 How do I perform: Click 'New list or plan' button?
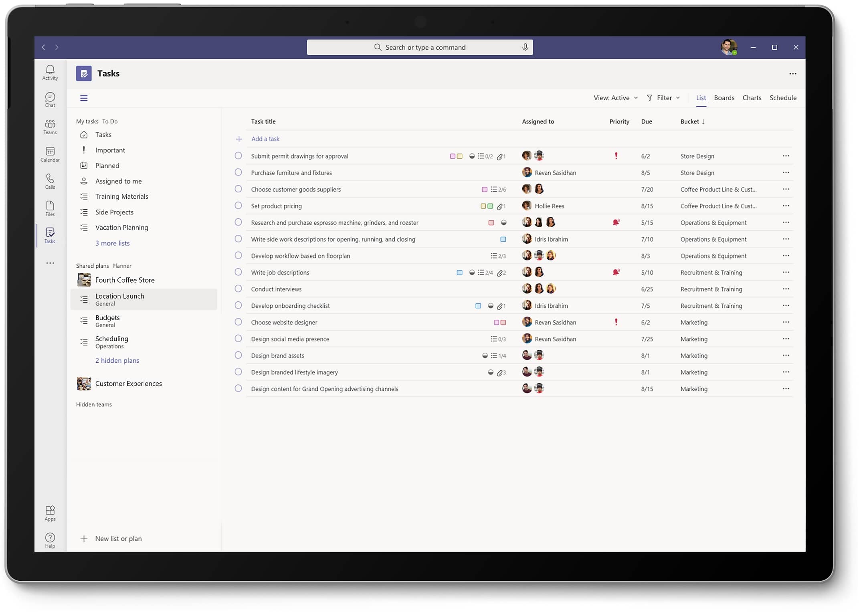[x=118, y=539]
